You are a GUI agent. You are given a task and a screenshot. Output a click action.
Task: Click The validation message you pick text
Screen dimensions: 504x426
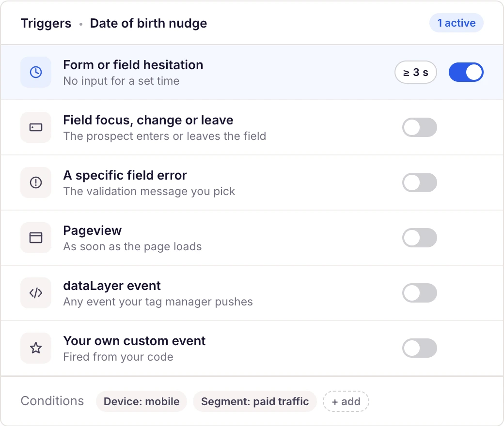[x=149, y=191]
